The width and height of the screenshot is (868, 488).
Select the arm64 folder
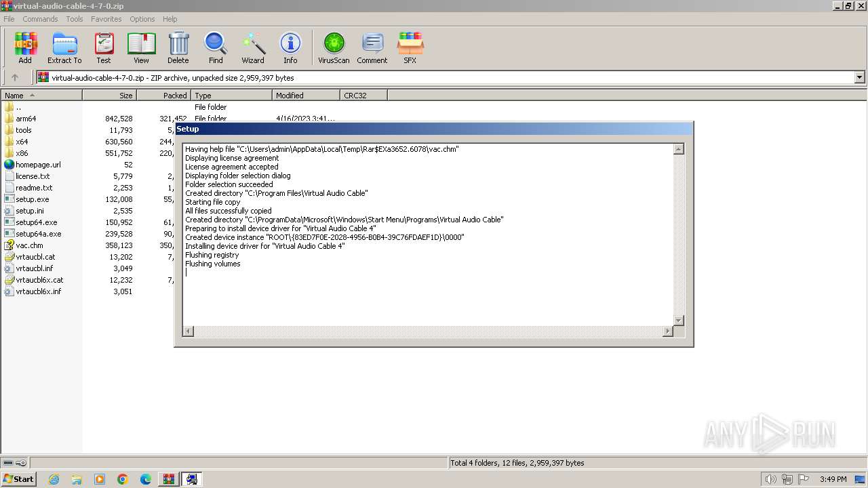(x=26, y=119)
